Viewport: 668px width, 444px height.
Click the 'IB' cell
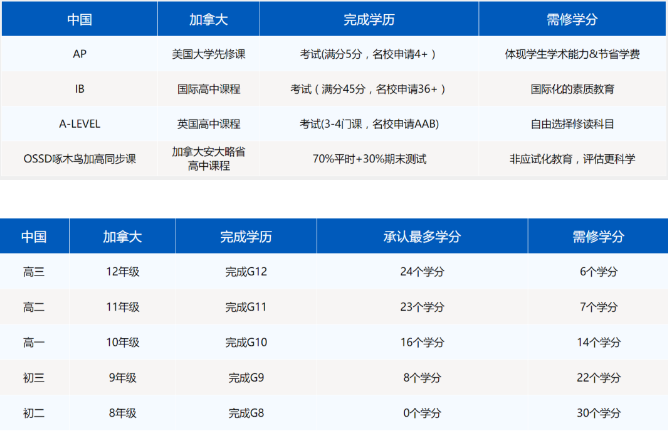[79, 89]
